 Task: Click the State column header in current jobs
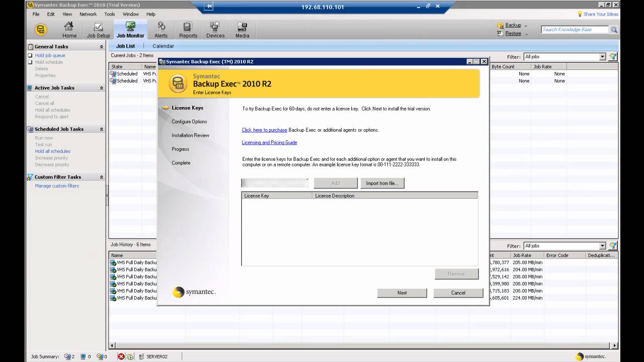click(125, 66)
